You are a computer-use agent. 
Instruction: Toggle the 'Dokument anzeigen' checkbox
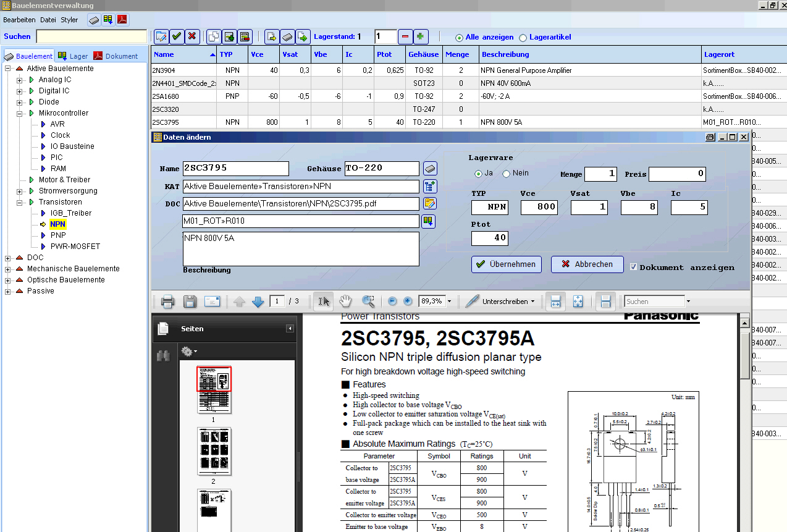click(x=633, y=267)
